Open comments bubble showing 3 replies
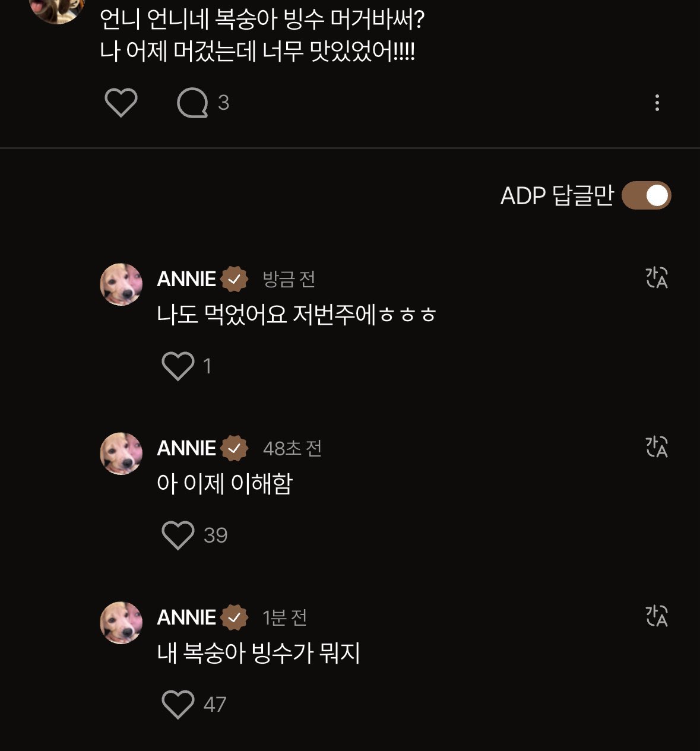 pyautogui.click(x=192, y=103)
